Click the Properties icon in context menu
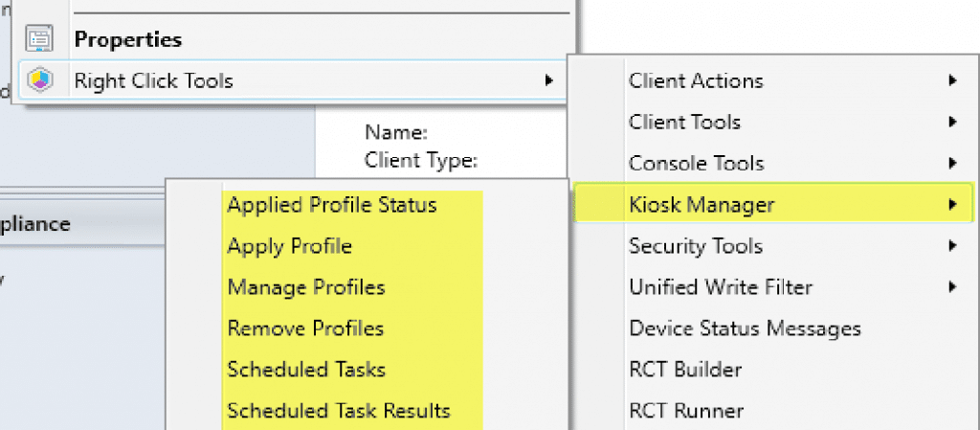The image size is (980, 430). pyautogui.click(x=39, y=39)
